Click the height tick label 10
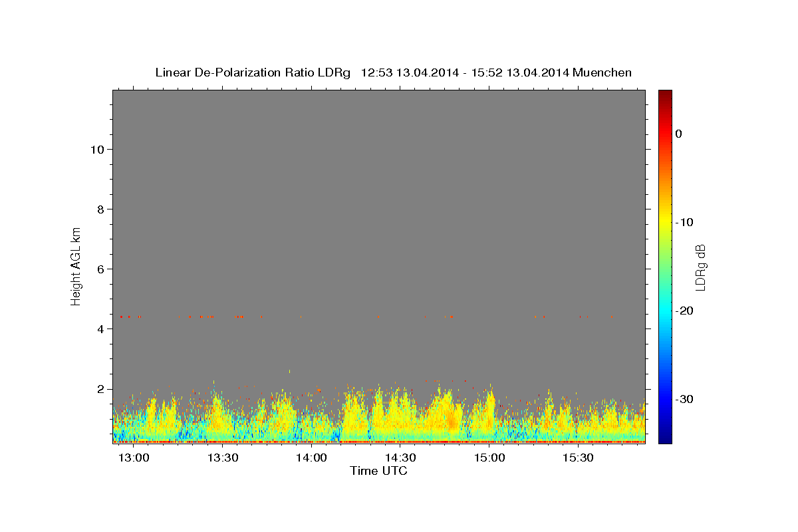Screen dimensions: 798x532 [x=96, y=150]
